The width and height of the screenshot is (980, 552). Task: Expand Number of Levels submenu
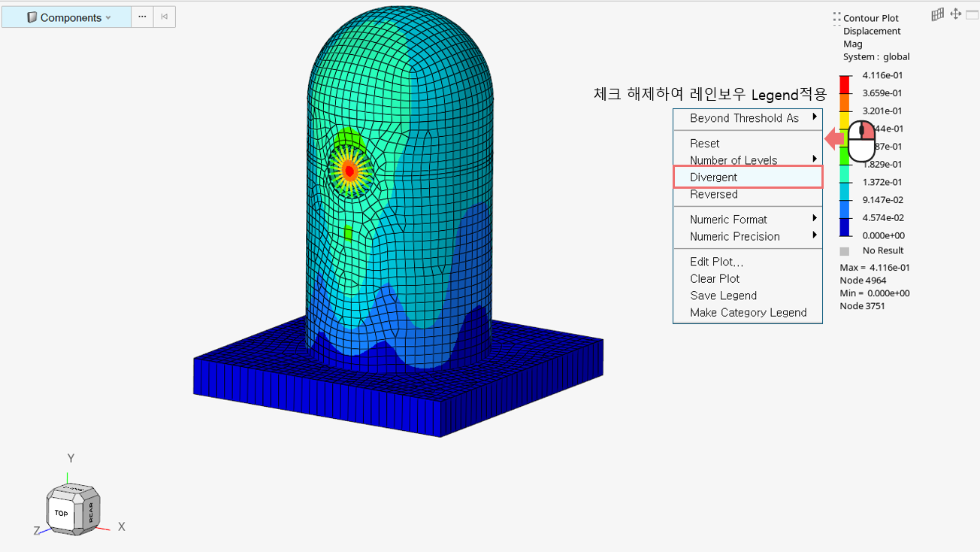tap(748, 159)
